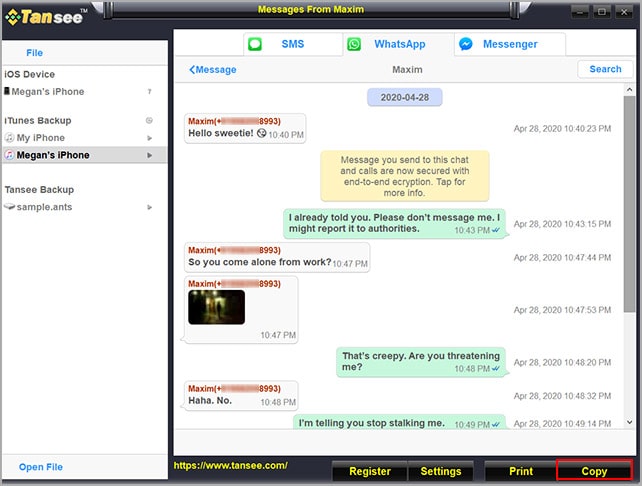
Task: Click the iTunes Backup refresh icon
Action: (x=149, y=120)
